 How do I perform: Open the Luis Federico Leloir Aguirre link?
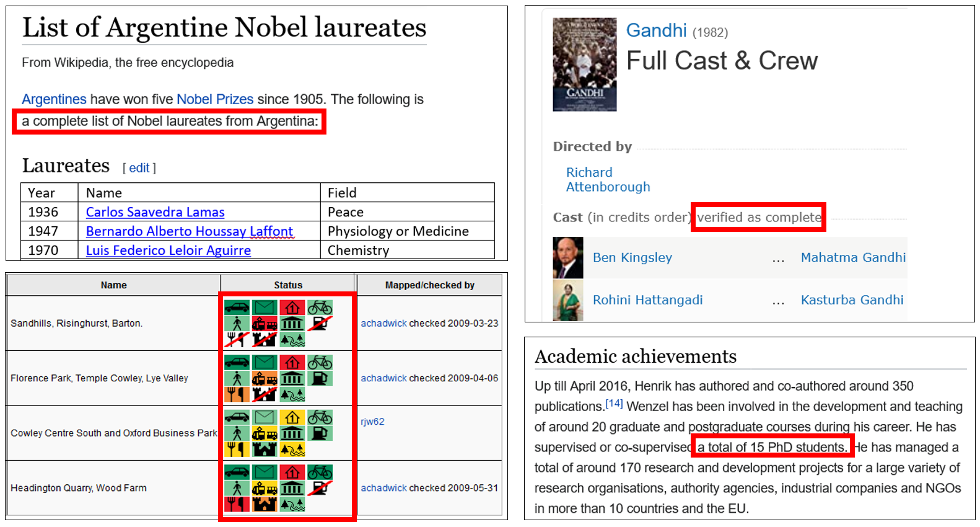(x=168, y=250)
